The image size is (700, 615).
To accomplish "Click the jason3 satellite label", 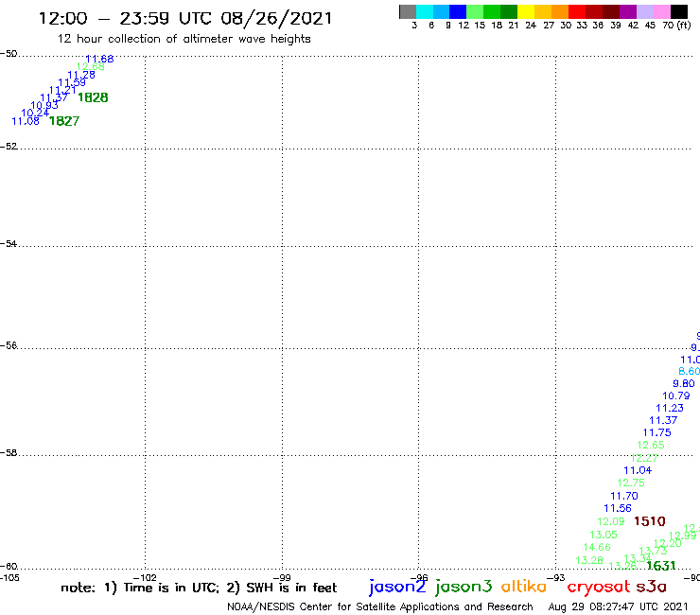I will point(464,587).
